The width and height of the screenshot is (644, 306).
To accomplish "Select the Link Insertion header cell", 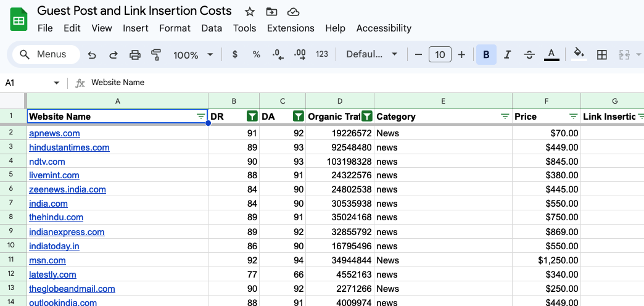I will [613, 116].
